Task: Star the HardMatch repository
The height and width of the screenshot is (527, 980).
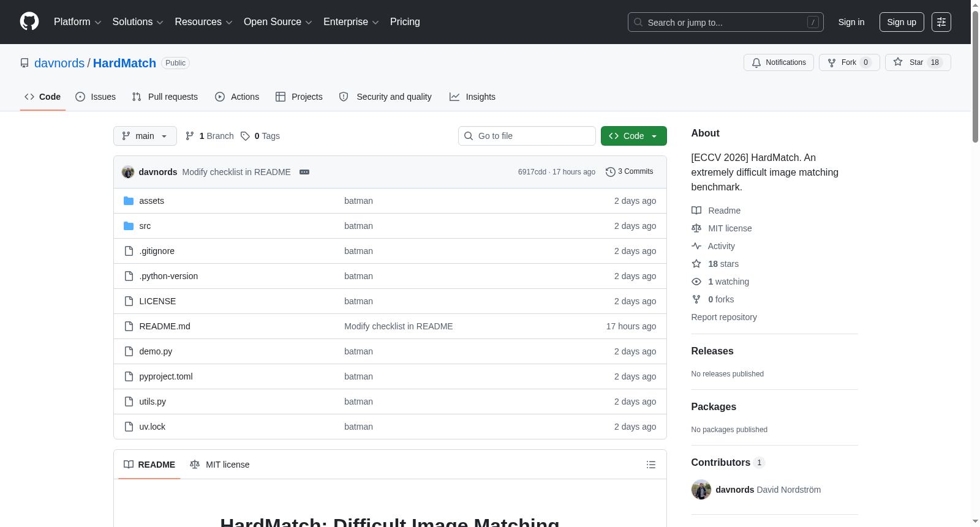Action: [x=918, y=62]
